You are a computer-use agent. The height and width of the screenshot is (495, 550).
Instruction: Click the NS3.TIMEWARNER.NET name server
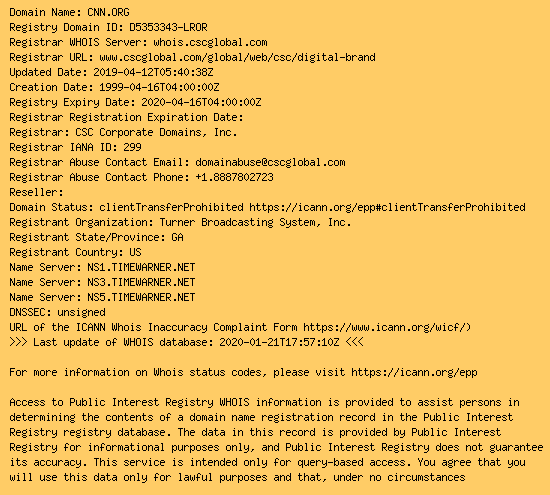point(141,282)
